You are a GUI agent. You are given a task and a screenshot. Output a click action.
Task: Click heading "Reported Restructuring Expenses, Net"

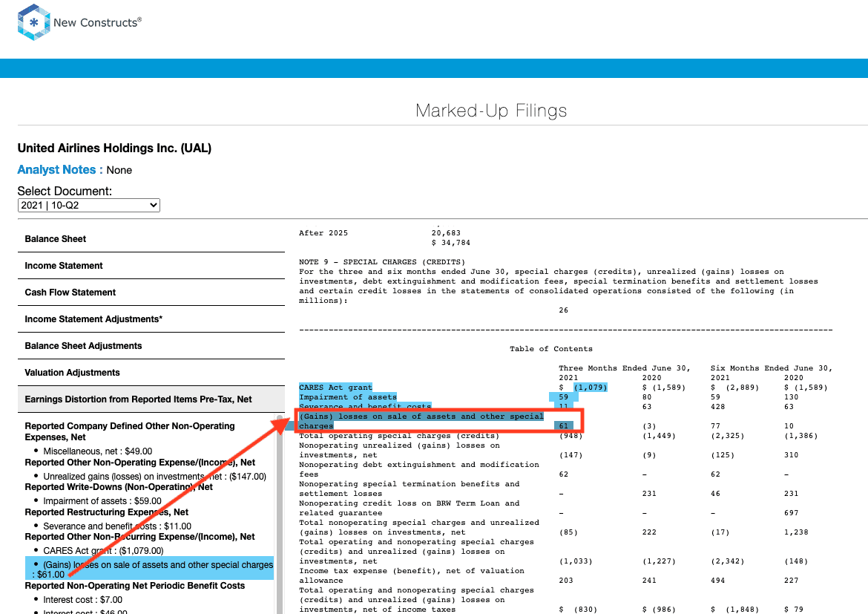click(x=106, y=512)
